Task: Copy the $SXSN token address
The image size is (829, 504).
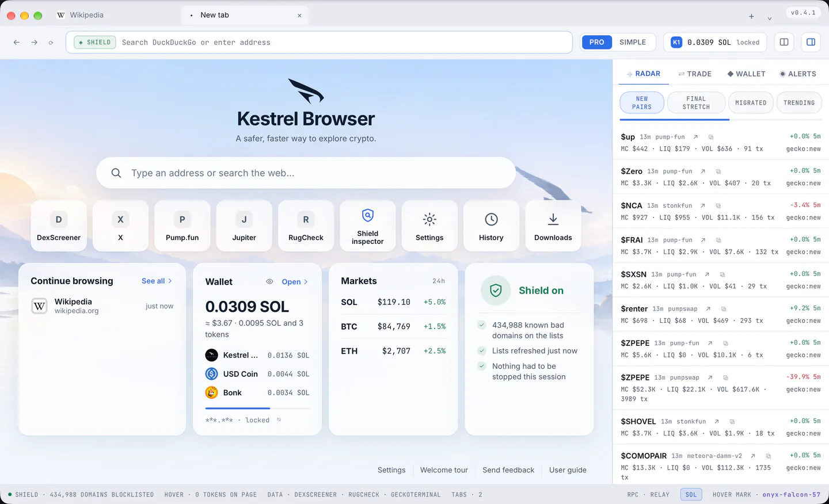Action: pos(722,274)
